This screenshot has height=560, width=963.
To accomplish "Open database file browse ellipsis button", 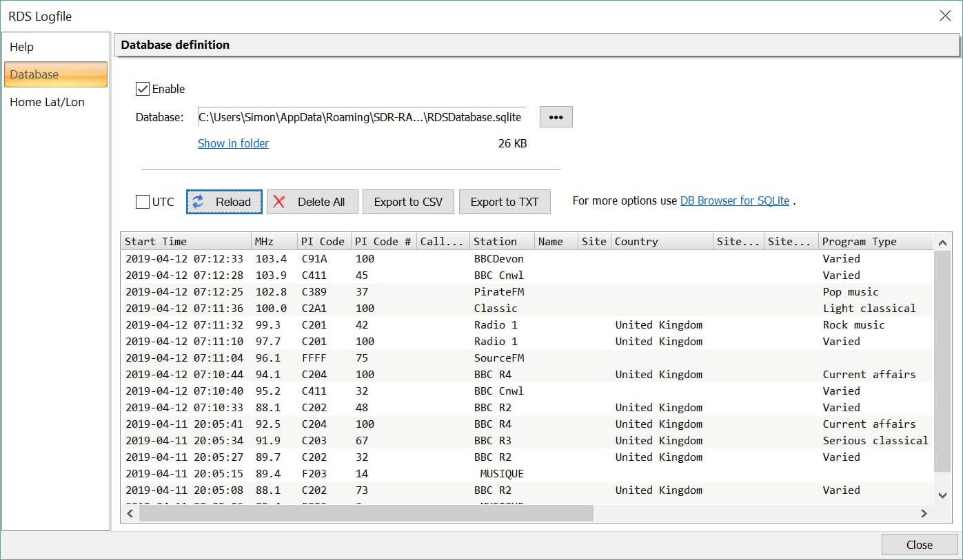I will point(556,117).
